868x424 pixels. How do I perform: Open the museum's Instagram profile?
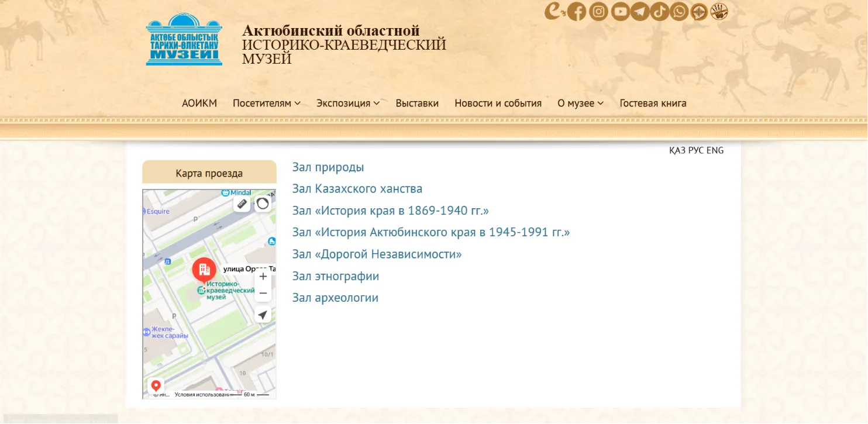click(x=598, y=12)
